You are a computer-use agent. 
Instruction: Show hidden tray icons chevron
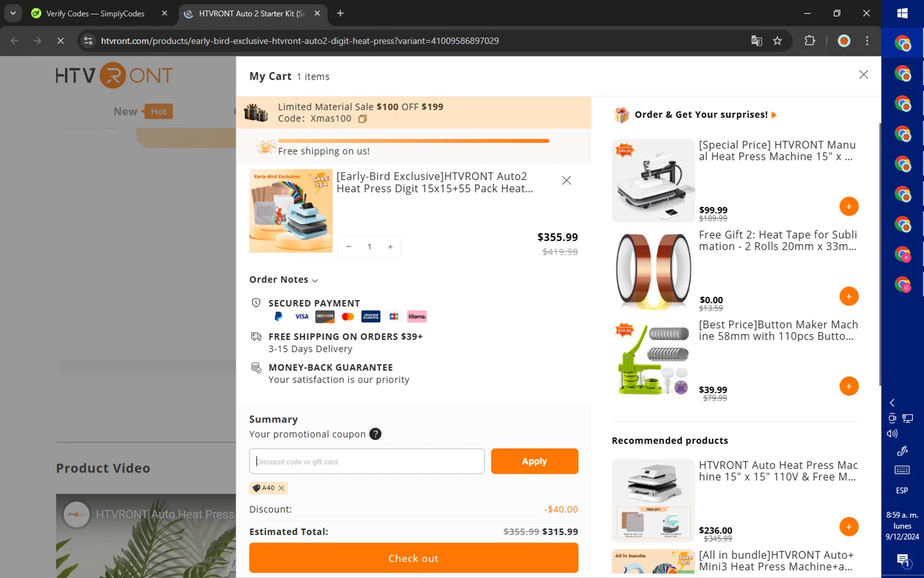(x=892, y=402)
